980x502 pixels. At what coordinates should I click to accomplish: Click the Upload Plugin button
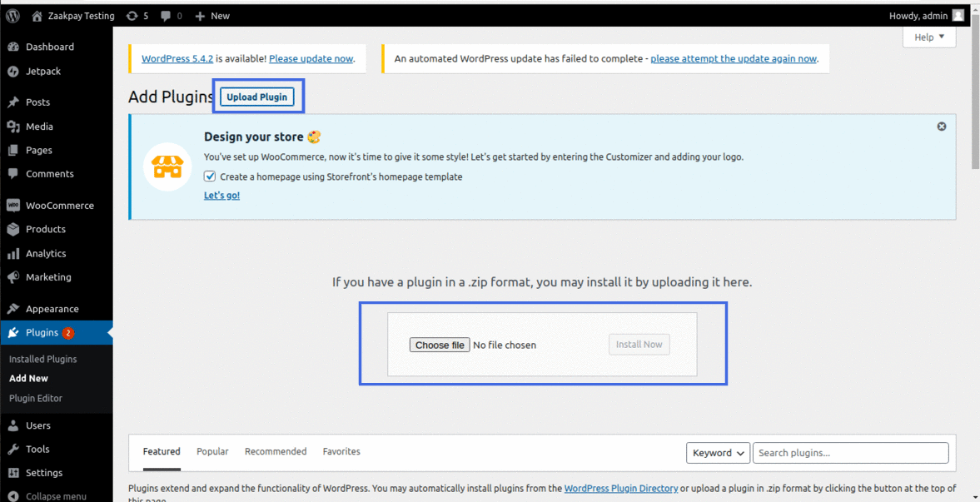(x=257, y=97)
